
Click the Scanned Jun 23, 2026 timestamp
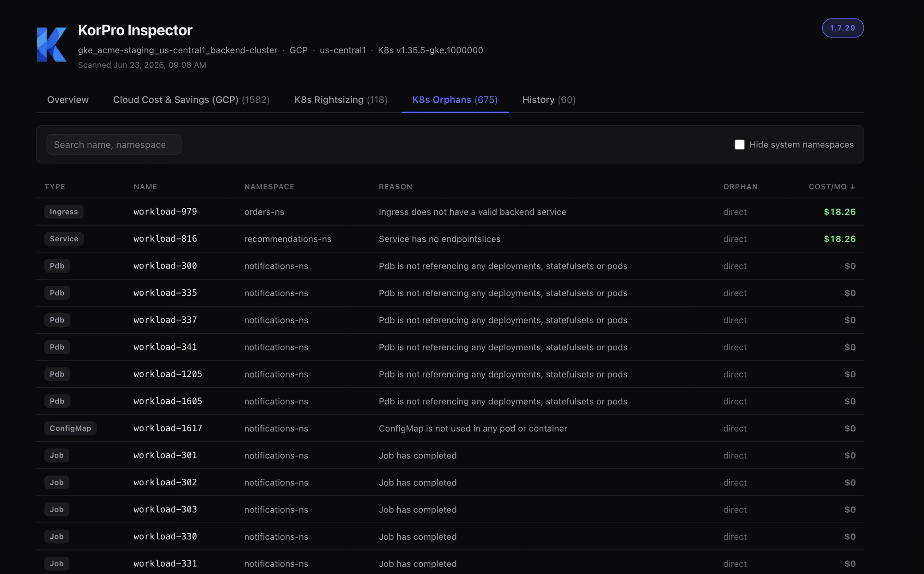point(142,65)
